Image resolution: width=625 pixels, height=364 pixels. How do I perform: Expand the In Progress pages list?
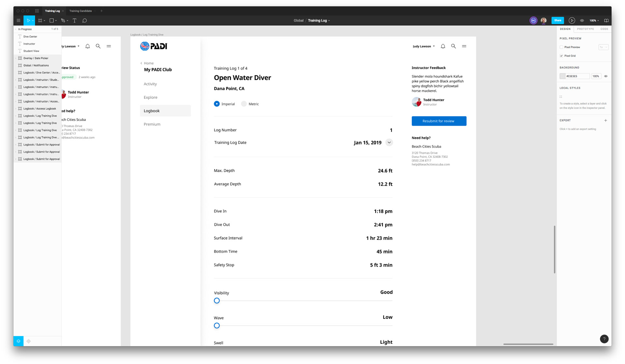(16, 29)
